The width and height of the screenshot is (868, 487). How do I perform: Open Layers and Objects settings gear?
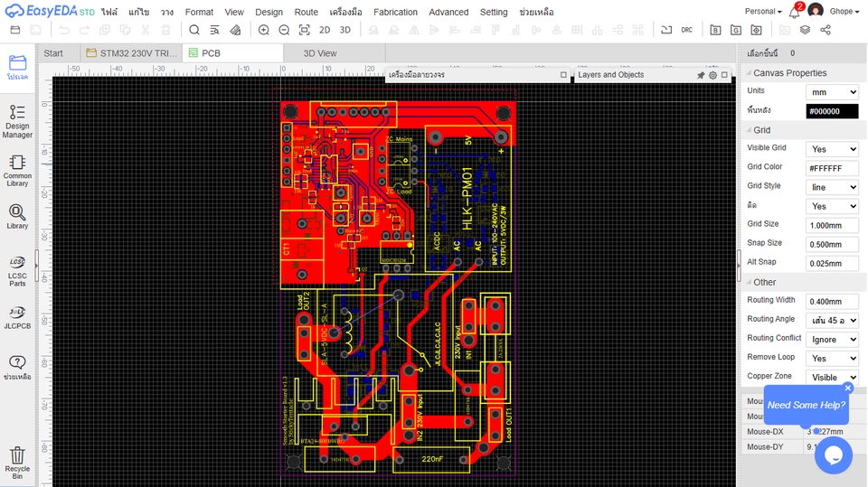[x=713, y=75]
